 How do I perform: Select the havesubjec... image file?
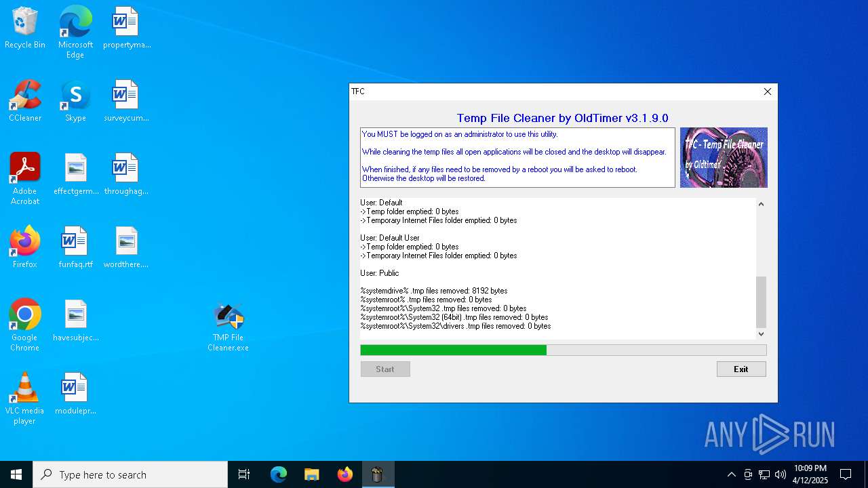(76, 321)
